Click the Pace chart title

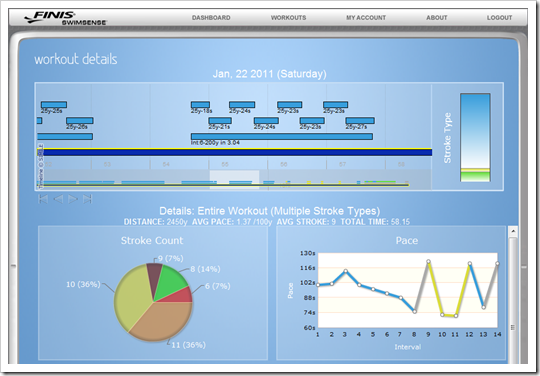coord(407,240)
